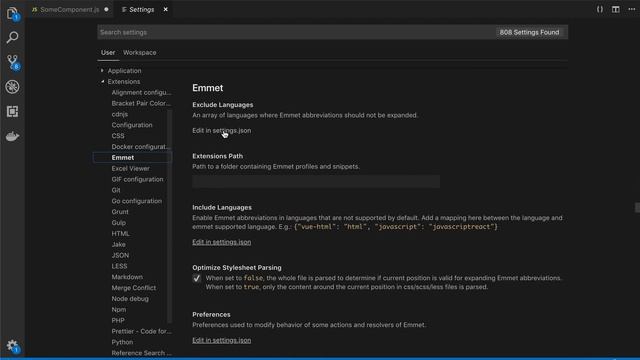The image size is (640, 360).
Task: Select Alignment configuration in settings tree
Action: (x=141, y=93)
